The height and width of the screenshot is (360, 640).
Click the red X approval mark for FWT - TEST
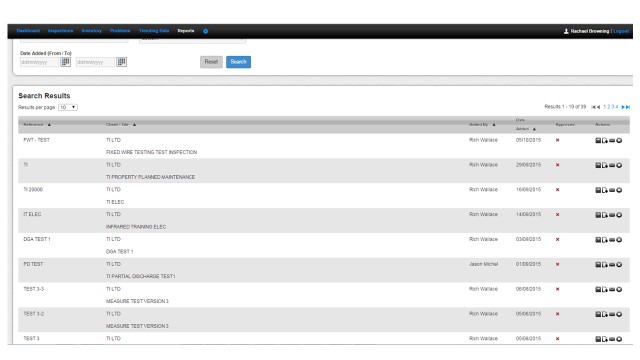tap(558, 140)
